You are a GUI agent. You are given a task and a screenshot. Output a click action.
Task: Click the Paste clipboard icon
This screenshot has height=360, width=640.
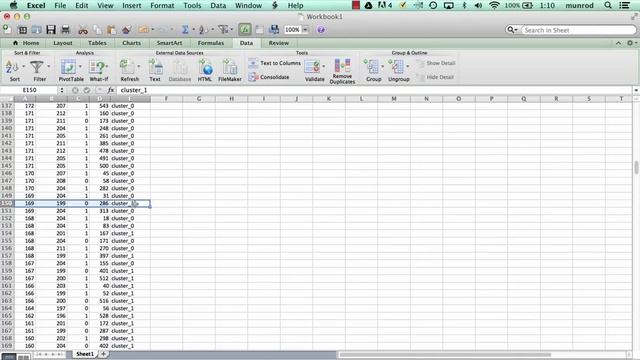[x=111, y=29]
